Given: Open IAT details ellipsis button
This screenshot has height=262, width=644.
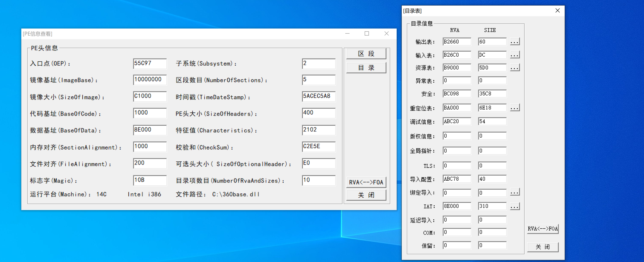Looking at the screenshot, I should pos(515,206).
